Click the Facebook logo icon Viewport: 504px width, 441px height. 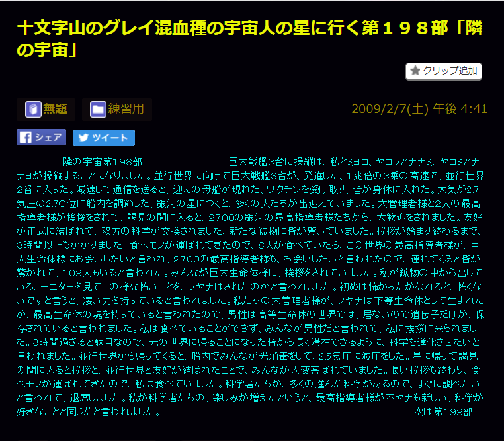point(25,138)
